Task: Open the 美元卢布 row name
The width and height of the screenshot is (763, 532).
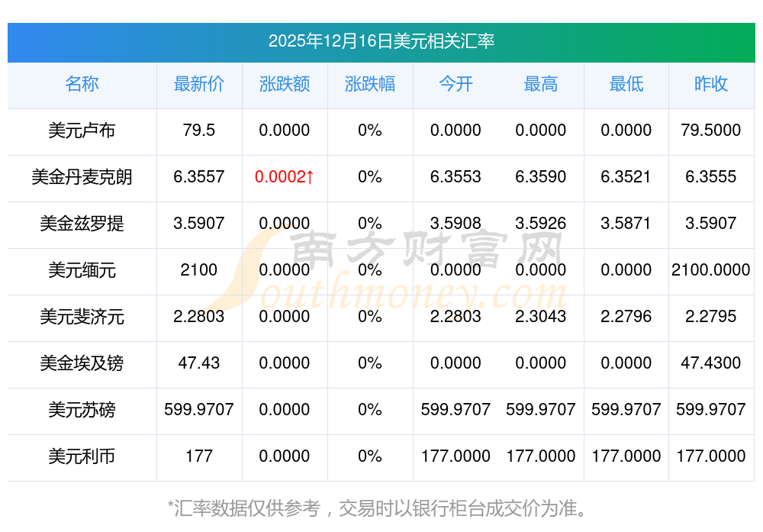Action: (x=82, y=131)
